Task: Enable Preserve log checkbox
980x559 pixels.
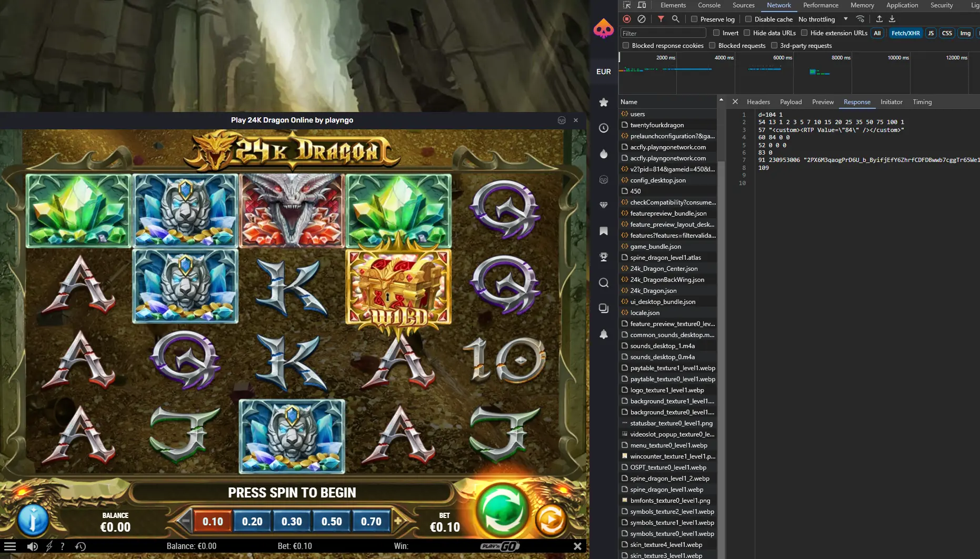Action: coord(694,19)
